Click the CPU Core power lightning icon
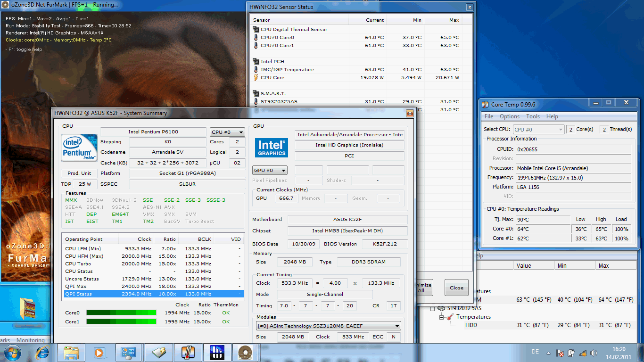Viewport: 644px width, 362px height. tap(256, 77)
